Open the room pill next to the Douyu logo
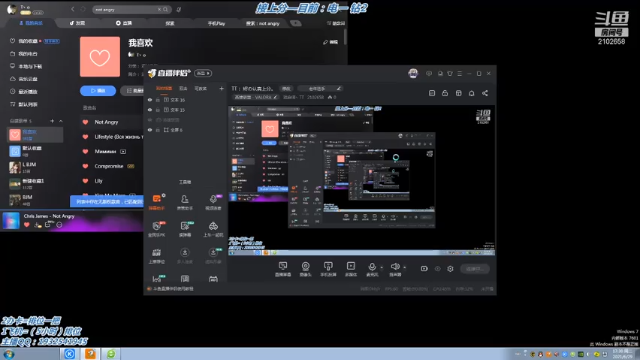The width and height of the screenshot is (640, 360). point(203,73)
